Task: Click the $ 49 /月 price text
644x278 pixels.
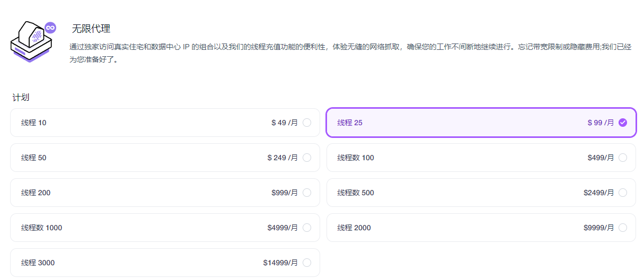Action: tap(285, 123)
